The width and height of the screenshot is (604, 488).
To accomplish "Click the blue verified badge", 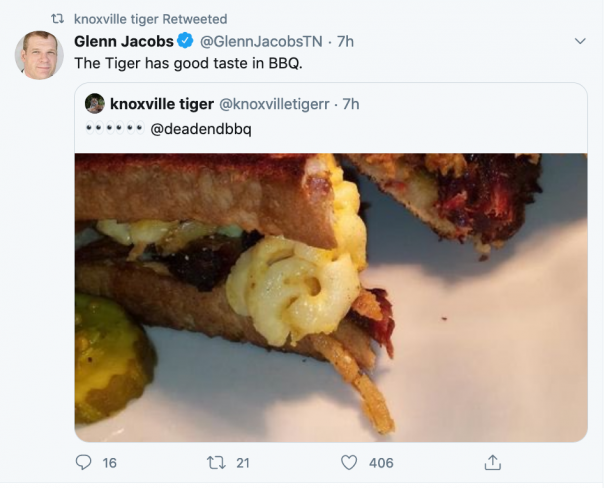I will (x=185, y=41).
